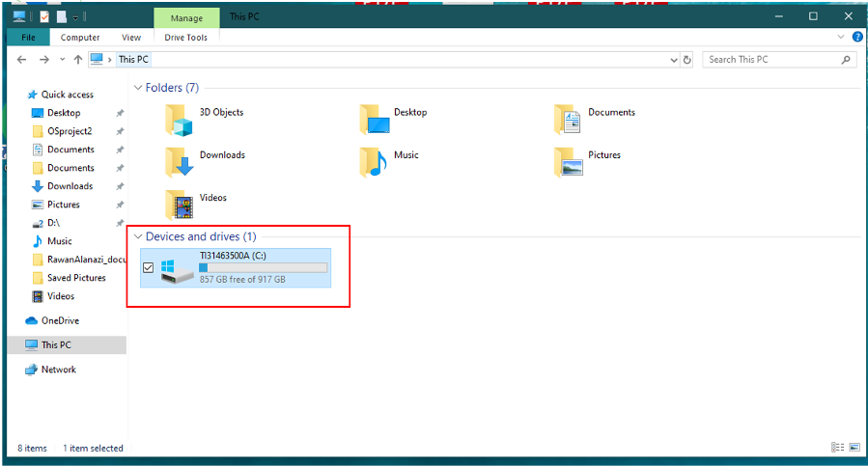Open Music in Quick access sidebar
The width and height of the screenshot is (868, 466).
(x=59, y=241)
